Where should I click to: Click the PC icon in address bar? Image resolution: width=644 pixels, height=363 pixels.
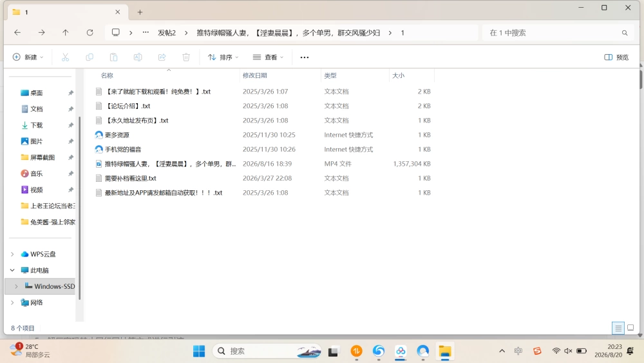pos(116,32)
